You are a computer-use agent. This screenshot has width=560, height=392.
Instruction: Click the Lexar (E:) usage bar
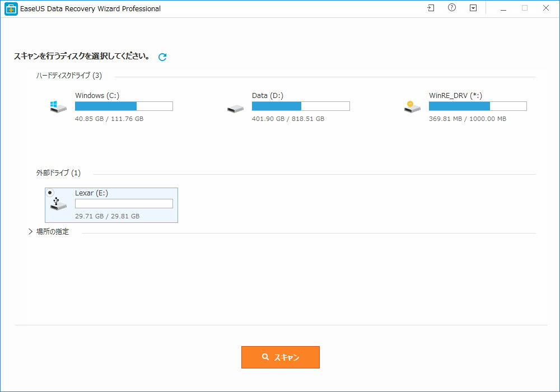[x=124, y=203]
